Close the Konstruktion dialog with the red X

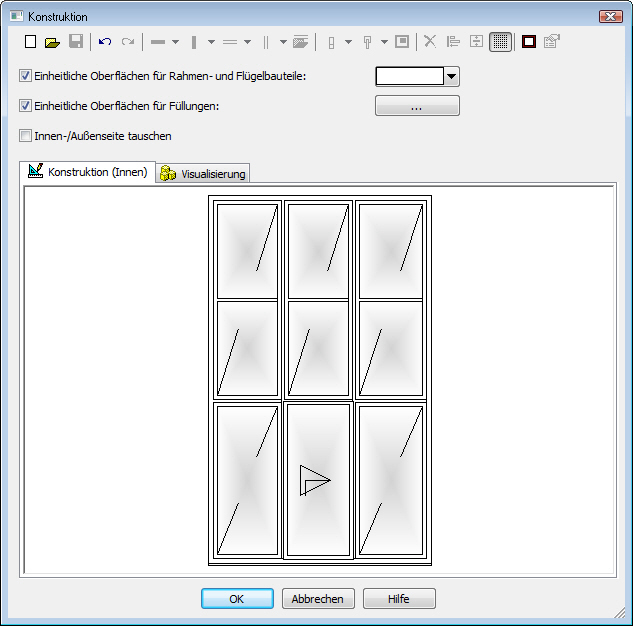pyautogui.click(x=611, y=17)
